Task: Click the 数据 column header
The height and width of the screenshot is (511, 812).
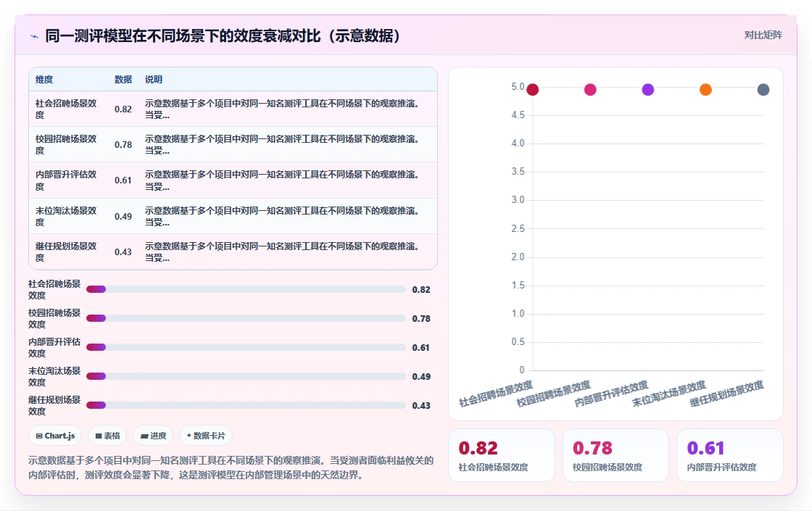Action: [x=123, y=79]
